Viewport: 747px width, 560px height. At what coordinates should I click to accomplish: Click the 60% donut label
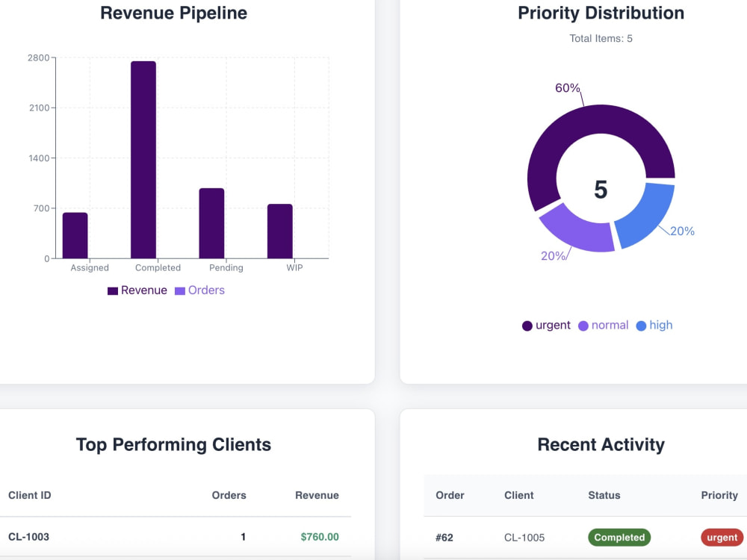pos(568,88)
